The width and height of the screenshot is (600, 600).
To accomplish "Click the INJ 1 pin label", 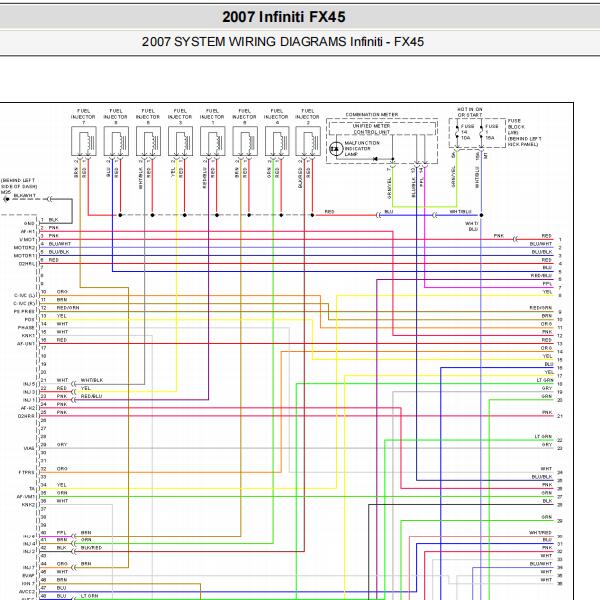I will [x=29, y=400].
